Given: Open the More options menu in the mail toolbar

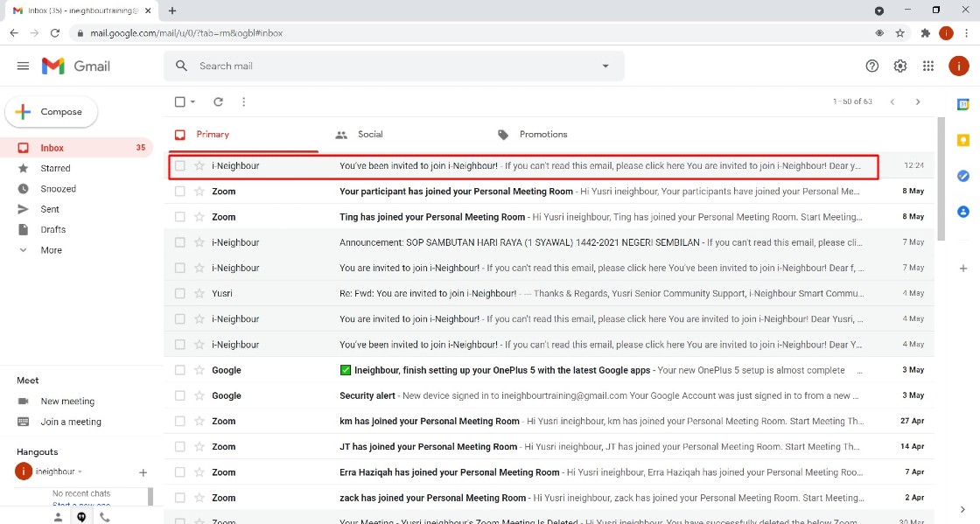Looking at the screenshot, I should [x=244, y=101].
